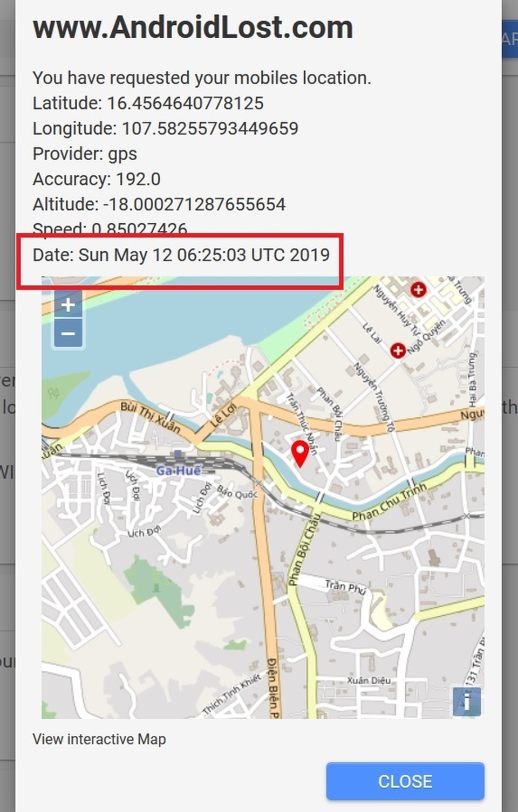The width and height of the screenshot is (518, 812).
Task: Click the red location pin marker
Action: tap(300, 454)
